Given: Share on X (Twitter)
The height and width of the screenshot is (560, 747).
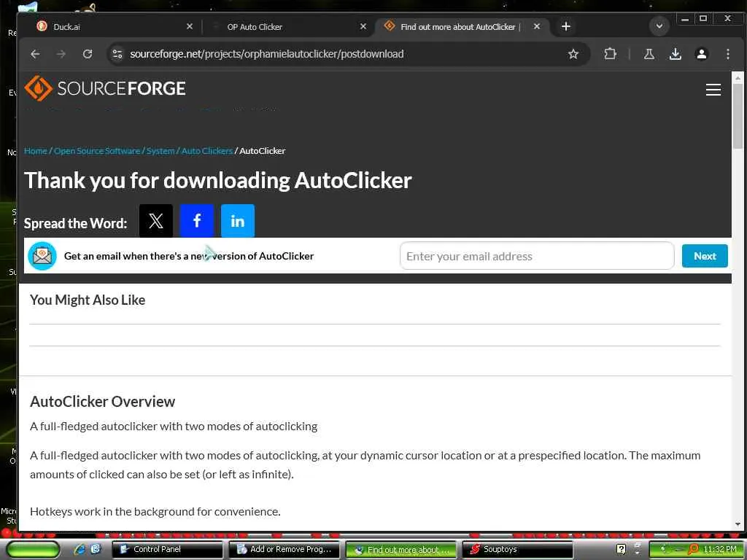Looking at the screenshot, I should 156,221.
